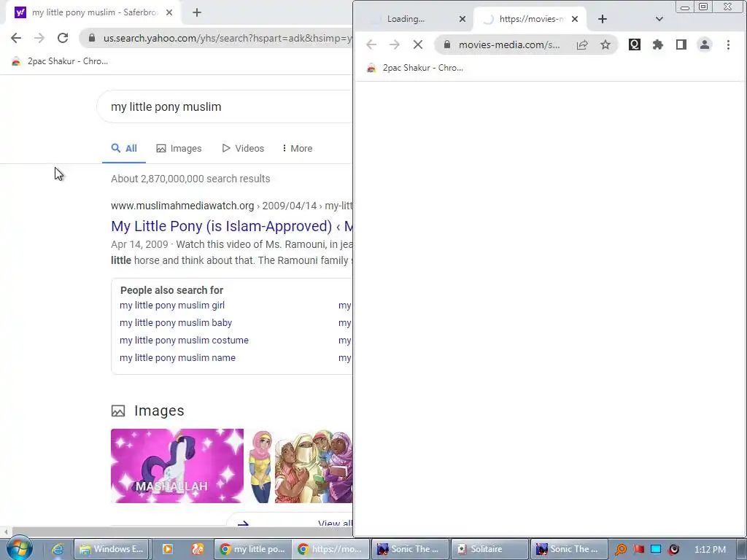Viewport: 747px width, 560px height.
Task: Switch to Solitaire taskbar window
Action: [489, 550]
